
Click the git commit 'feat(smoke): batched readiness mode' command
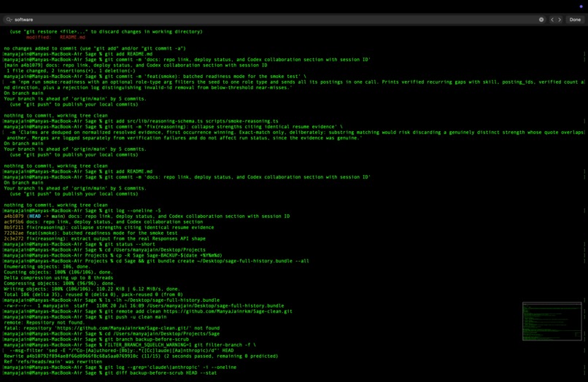click(155, 76)
